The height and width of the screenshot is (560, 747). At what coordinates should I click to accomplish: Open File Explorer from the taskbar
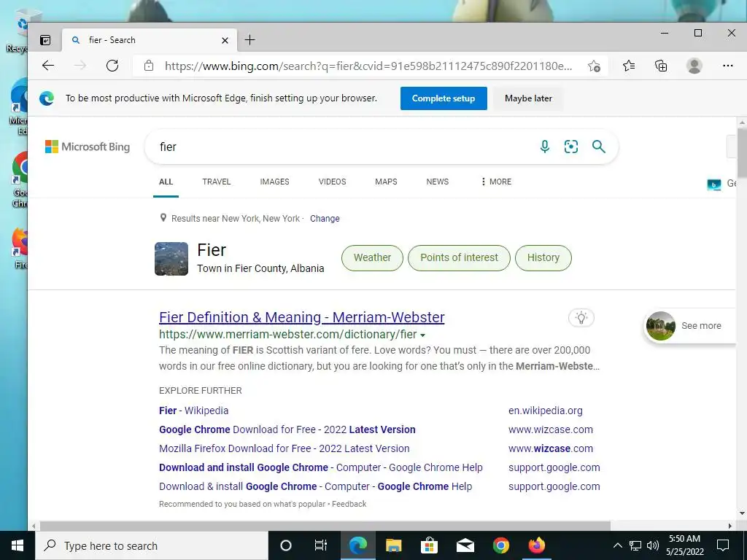393,545
